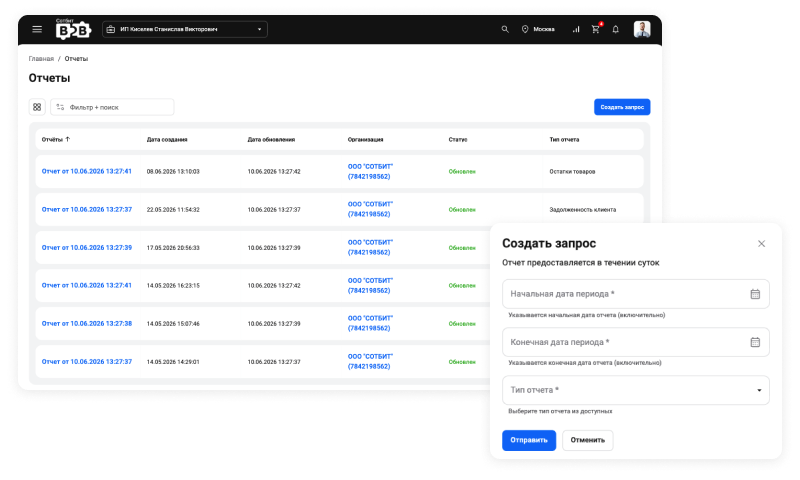
Task: Click the Создать запрос button
Action: coord(622,107)
